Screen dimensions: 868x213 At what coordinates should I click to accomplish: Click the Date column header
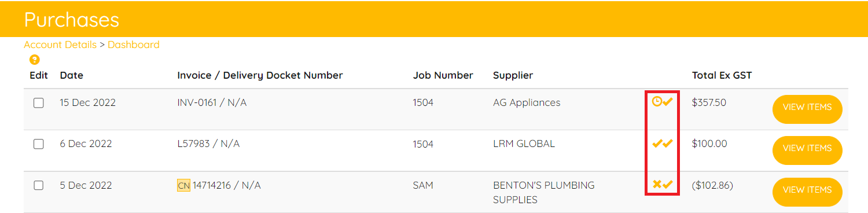(72, 75)
